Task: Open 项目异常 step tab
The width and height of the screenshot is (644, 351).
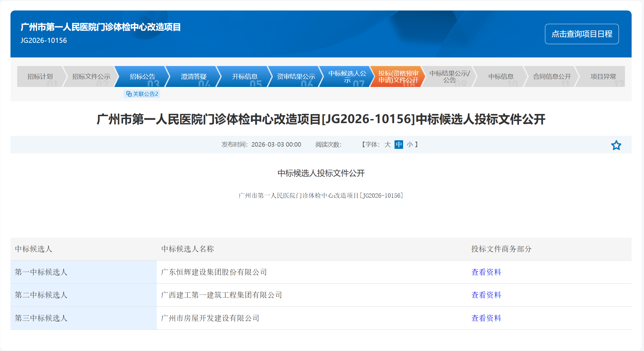Action: point(603,76)
